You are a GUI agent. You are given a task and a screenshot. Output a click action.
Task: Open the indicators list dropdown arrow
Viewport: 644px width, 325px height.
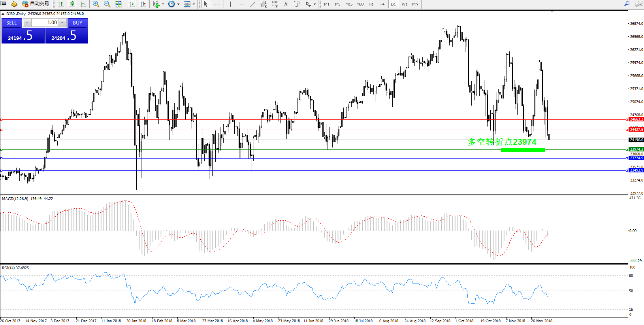(x=163, y=4)
